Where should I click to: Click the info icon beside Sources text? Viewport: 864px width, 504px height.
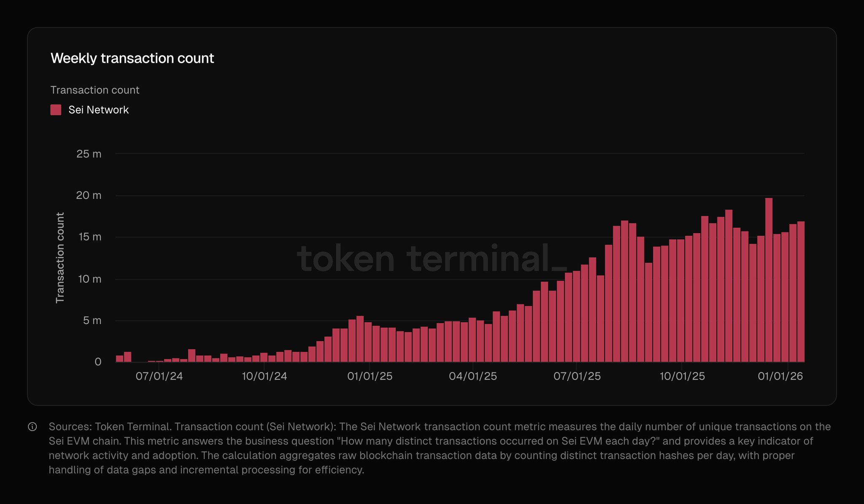coord(32,427)
